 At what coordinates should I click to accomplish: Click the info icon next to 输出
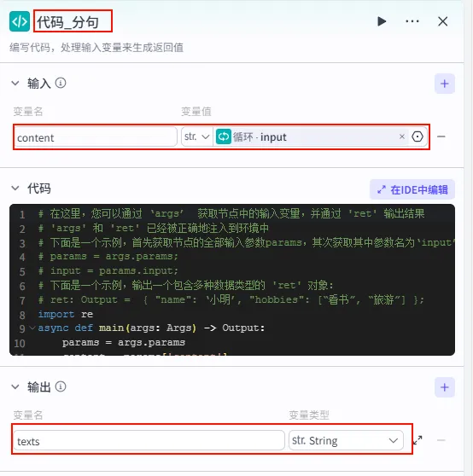[x=61, y=386]
